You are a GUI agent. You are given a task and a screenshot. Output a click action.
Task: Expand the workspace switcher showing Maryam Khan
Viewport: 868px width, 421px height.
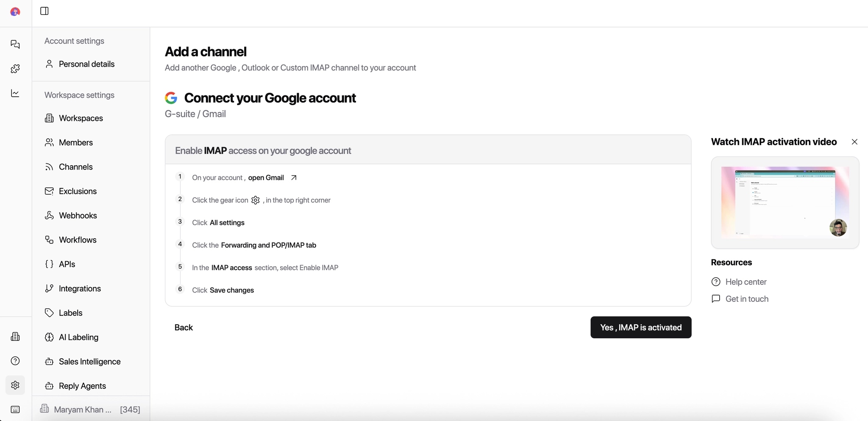(x=83, y=409)
